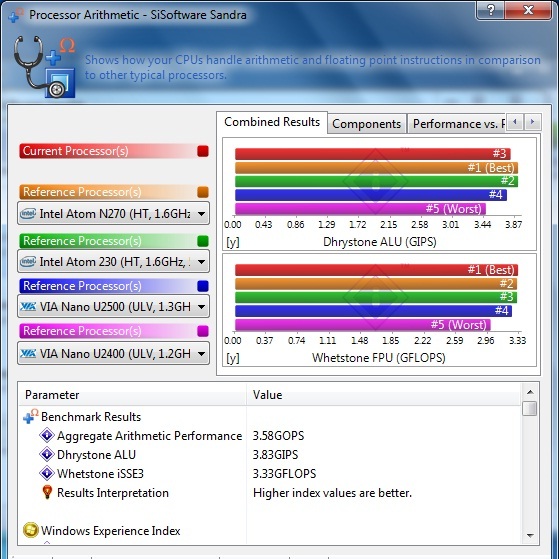This screenshot has height=559, width=559.
Task: Click the red #3 Dhrystone bar
Action: pyautogui.click(x=373, y=154)
